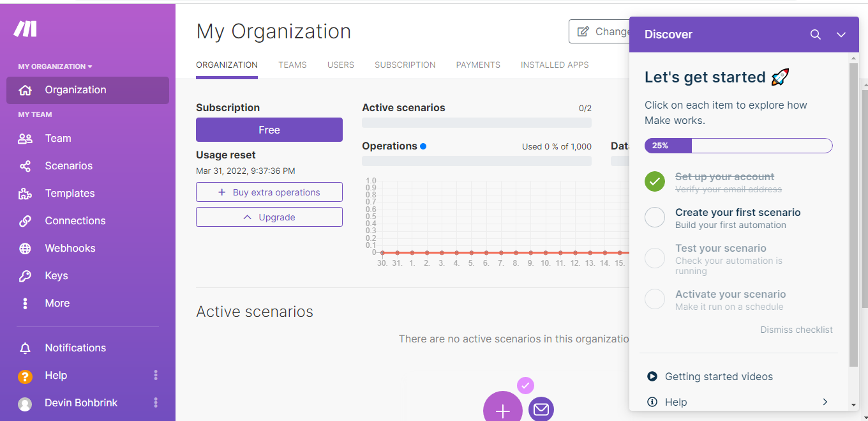Click the Scenarios share icon

coord(25,166)
